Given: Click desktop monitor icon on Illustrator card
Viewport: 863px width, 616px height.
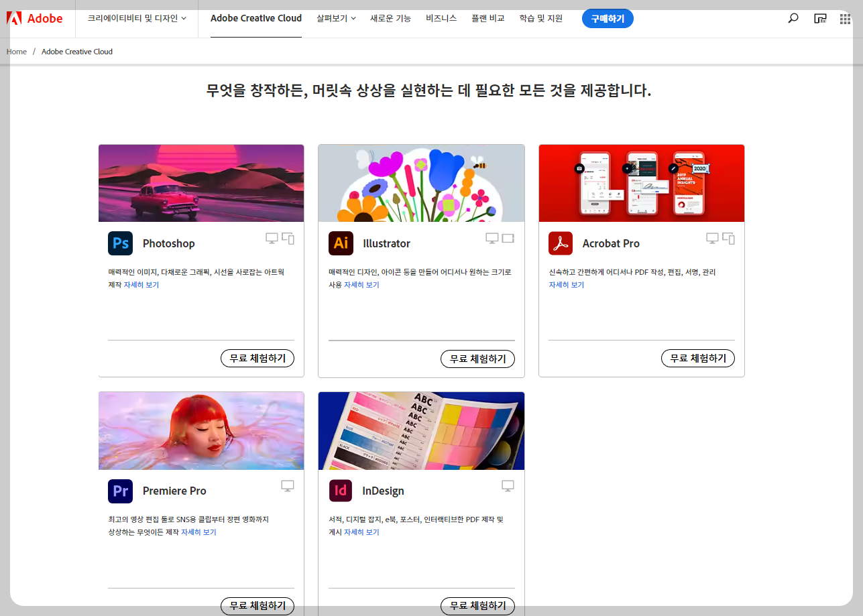Looking at the screenshot, I should click(492, 238).
